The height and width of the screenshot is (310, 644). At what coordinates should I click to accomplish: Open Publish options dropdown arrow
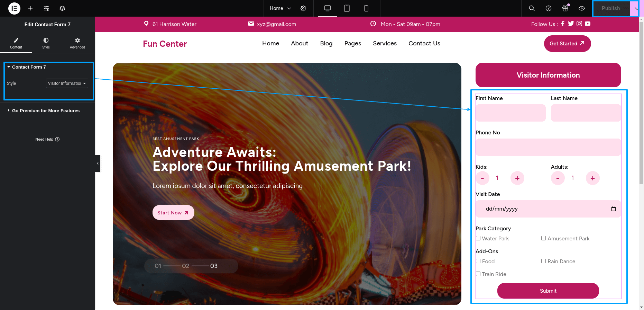pyautogui.click(x=636, y=8)
